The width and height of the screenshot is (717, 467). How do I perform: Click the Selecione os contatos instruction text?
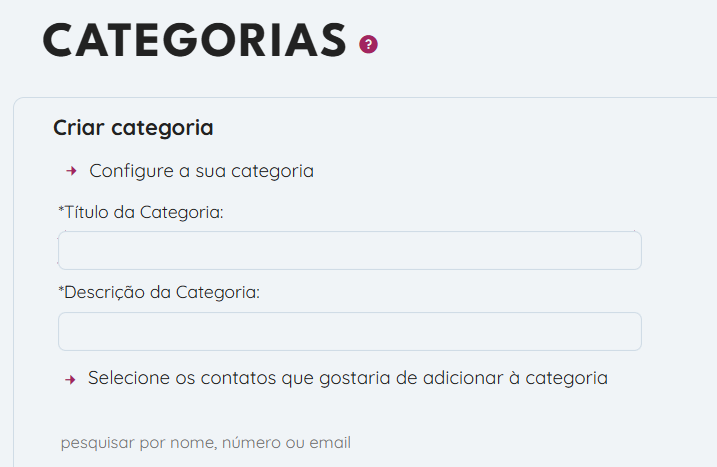[347, 378]
